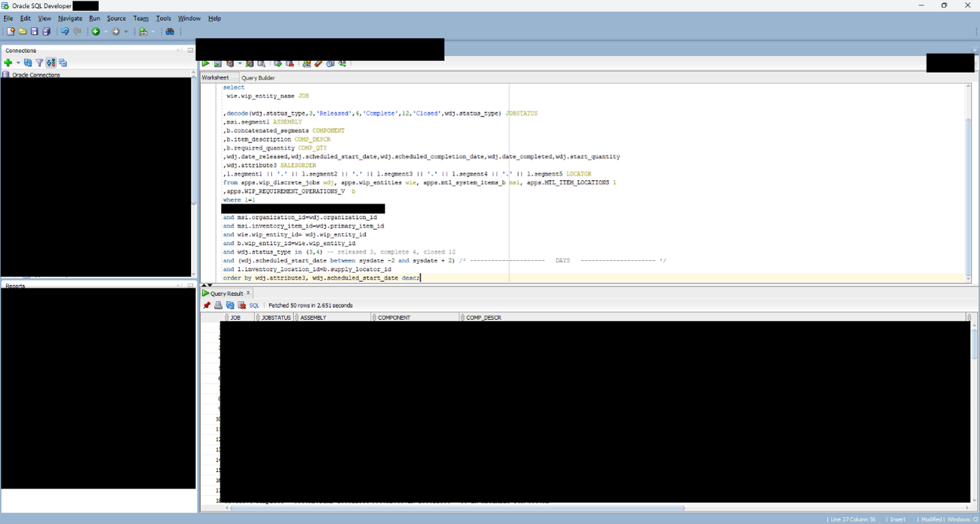Open the Forward navigation history dropdown
Viewport: 980px width, 524px height.
[125, 32]
